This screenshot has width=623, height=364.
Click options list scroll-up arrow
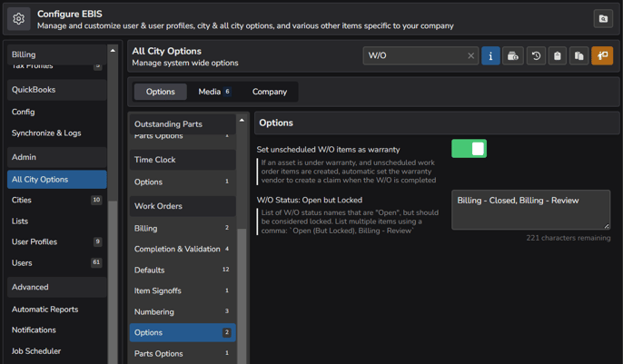click(242, 121)
